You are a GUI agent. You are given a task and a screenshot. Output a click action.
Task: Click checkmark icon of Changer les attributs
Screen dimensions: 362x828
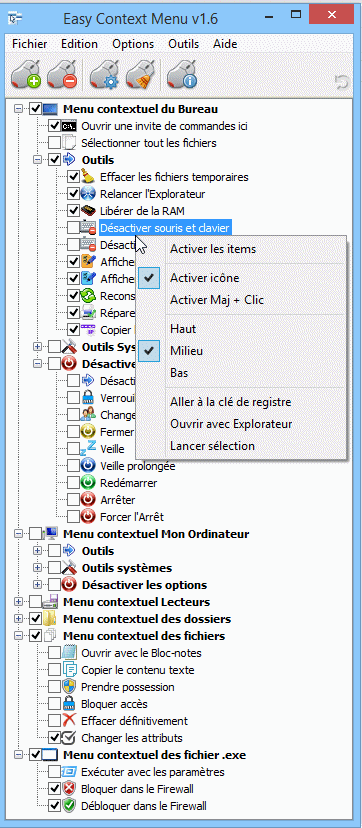coord(70,738)
